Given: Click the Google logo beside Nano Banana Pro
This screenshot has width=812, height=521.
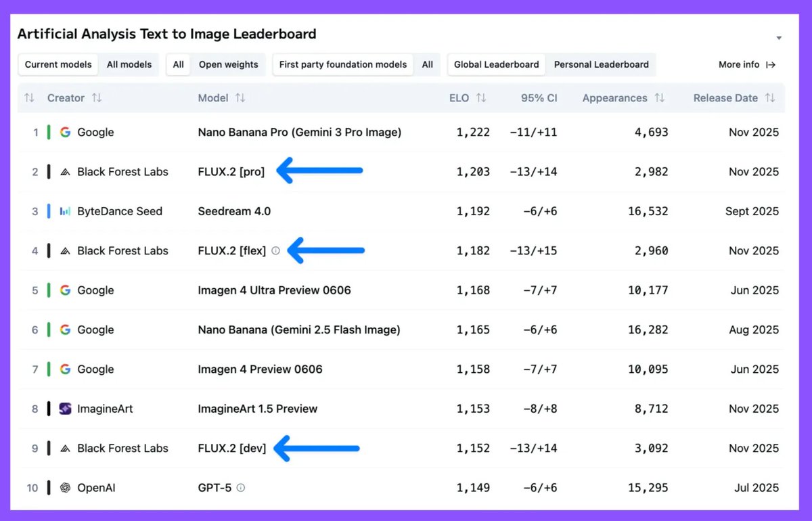Looking at the screenshot, I should [64, 132].
